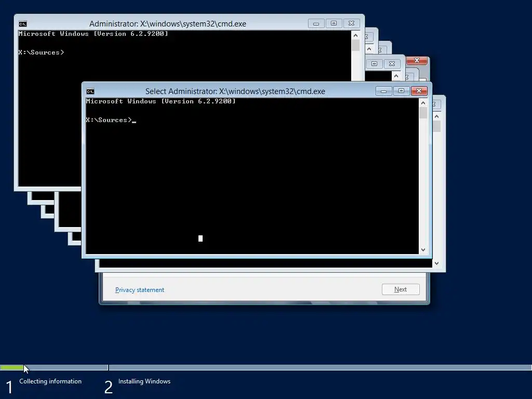Maximize the back Administrator cmd window at top left
This screenshot has height=399, width=532.
tap(334, 23)
